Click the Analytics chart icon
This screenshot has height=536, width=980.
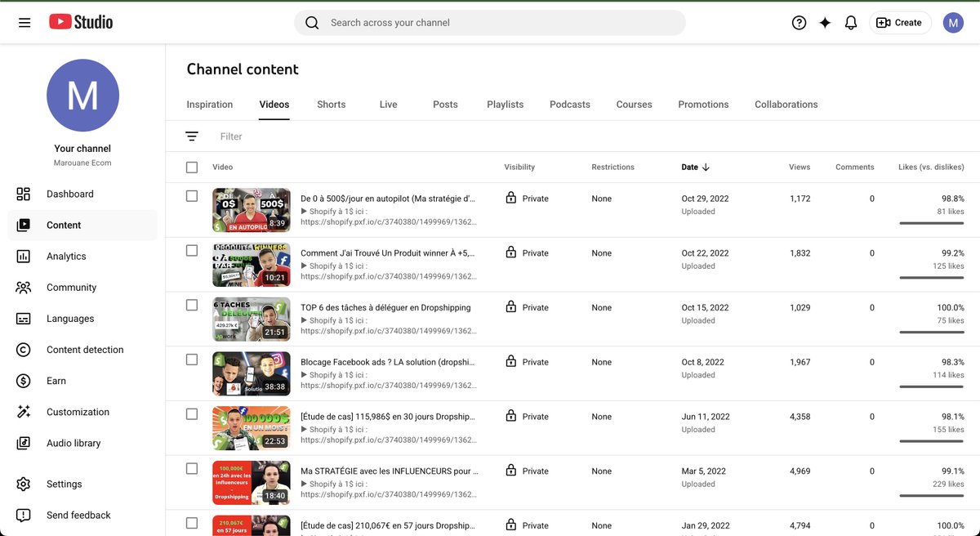24,256
